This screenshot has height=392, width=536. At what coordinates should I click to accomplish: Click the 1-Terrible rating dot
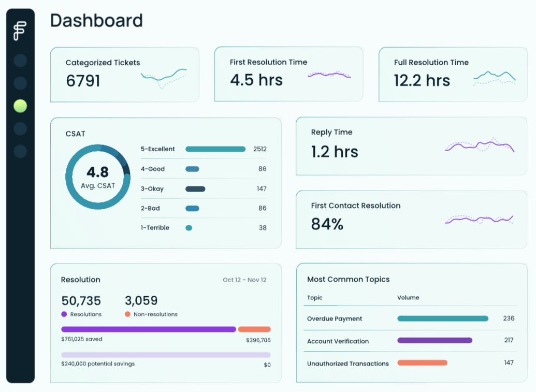[x=189, y=228]
